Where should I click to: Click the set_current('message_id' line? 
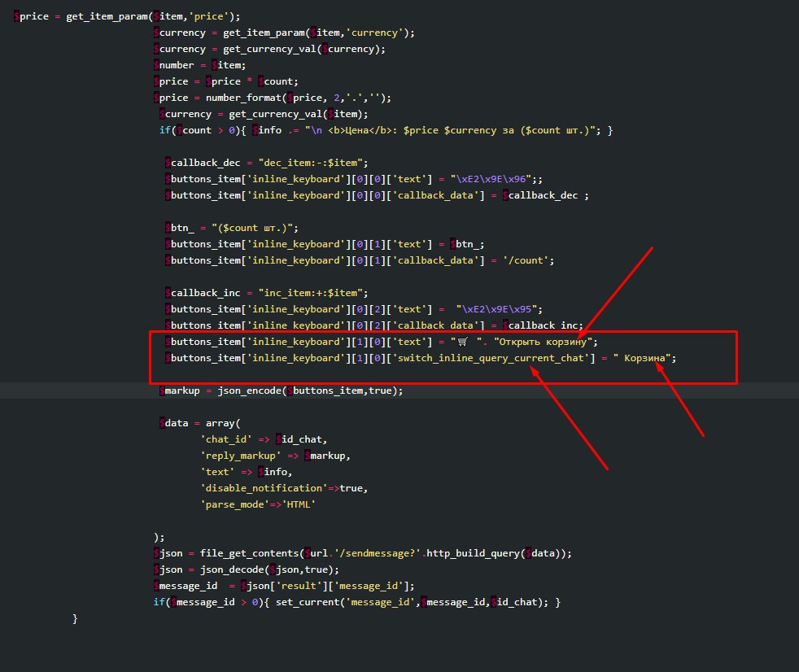(356, 603)
